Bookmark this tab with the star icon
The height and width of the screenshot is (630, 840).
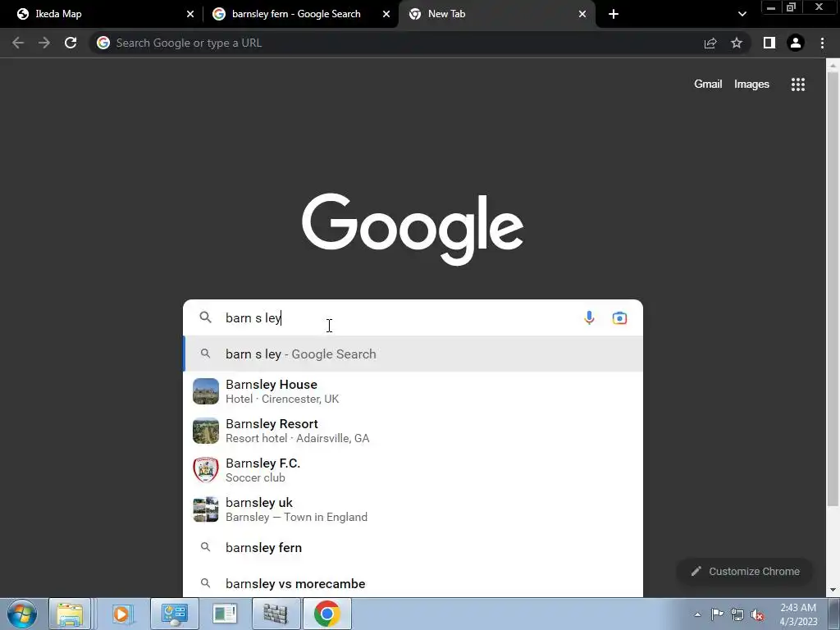coord(737,43)
